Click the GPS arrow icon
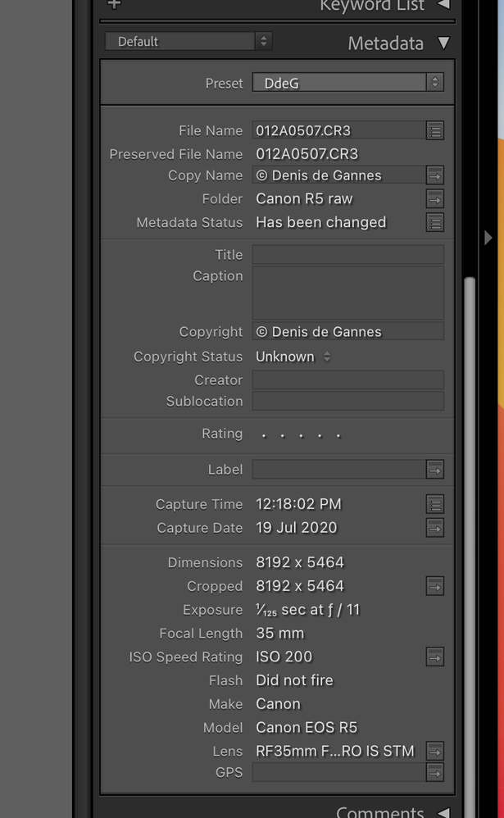Image resolution: width=504 pixels, height=818 pixels. click(x=435, y=772)
